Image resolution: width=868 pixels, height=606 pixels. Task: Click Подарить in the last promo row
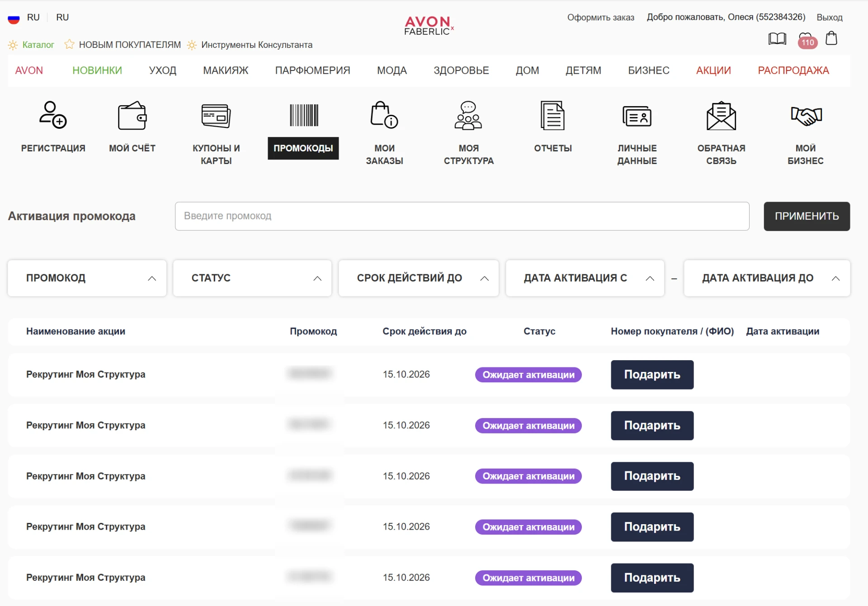pyautogui.click(x=652, y=578)
